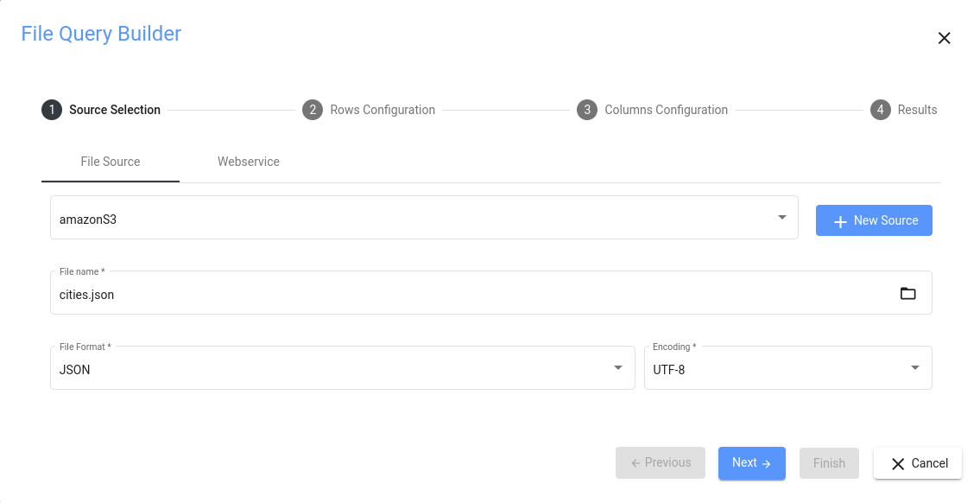Click the Columns Configuration step label
Screen dimensions: 980x503
point(666,110)
